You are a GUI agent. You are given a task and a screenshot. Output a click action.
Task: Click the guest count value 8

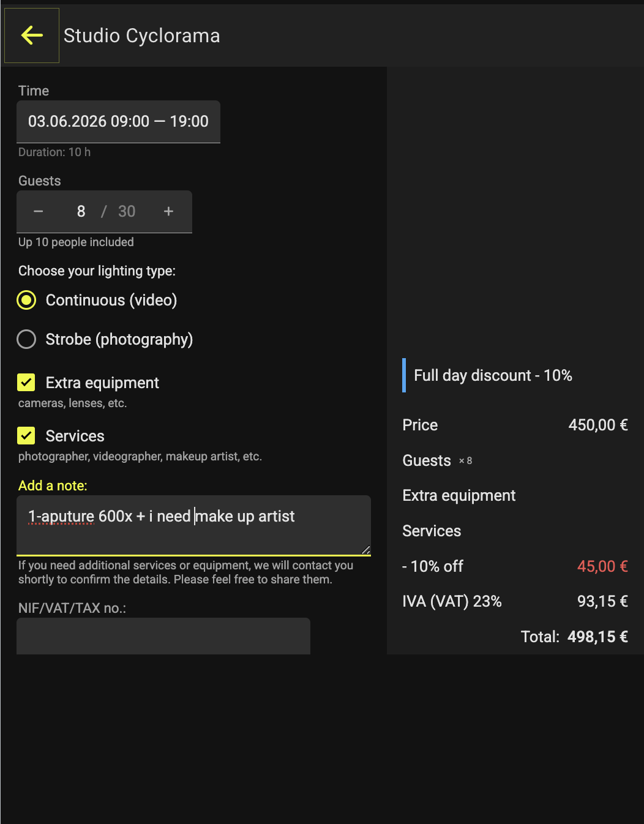[81, 211]
